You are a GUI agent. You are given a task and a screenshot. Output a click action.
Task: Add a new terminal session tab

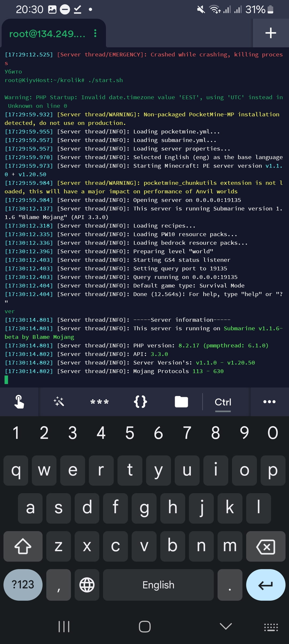coord(271,33)
